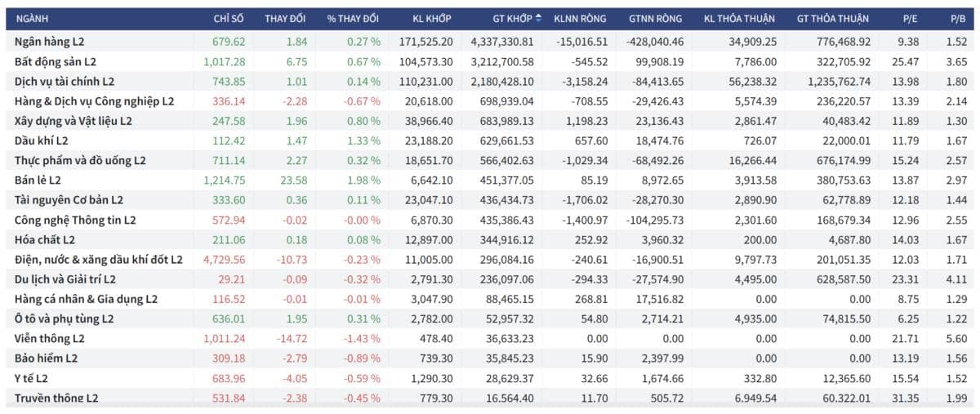Click index value 1,214.75 for Bán lẻ
This screenshot has width=980, height=414.
tap(225, 180)
